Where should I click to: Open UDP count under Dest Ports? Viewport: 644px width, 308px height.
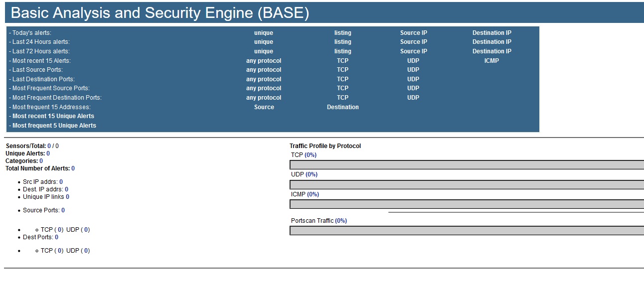point(86,251)
